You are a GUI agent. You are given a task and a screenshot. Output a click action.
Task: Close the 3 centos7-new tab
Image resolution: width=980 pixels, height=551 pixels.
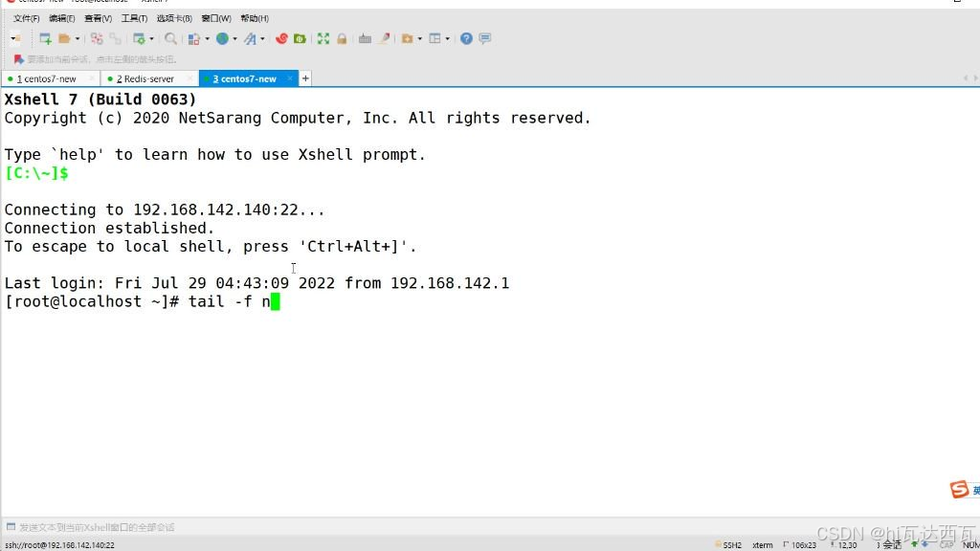click(290, 78)
